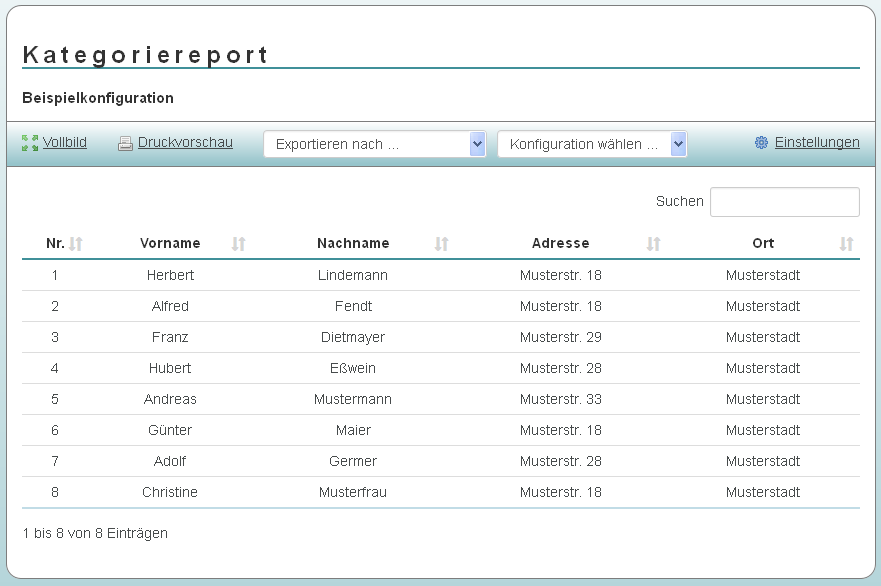Sort by Nachname using its arrow icon
The width and height of the screenshot is (881, 586).
click(x=442, y=244)
